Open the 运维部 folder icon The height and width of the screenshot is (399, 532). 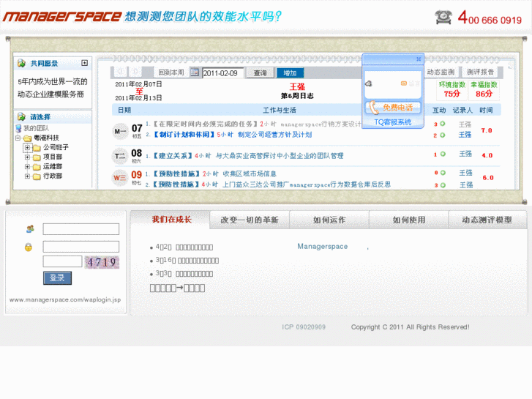coord(37,167)
